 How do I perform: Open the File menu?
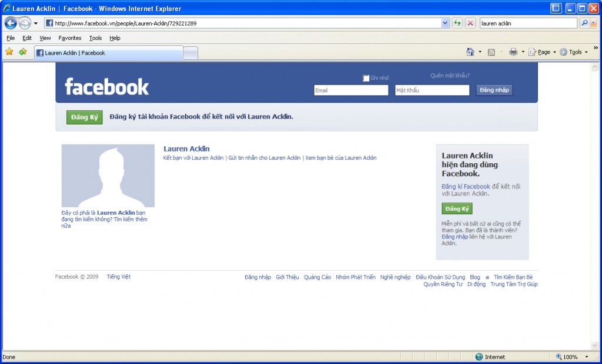tap(11, 38)
